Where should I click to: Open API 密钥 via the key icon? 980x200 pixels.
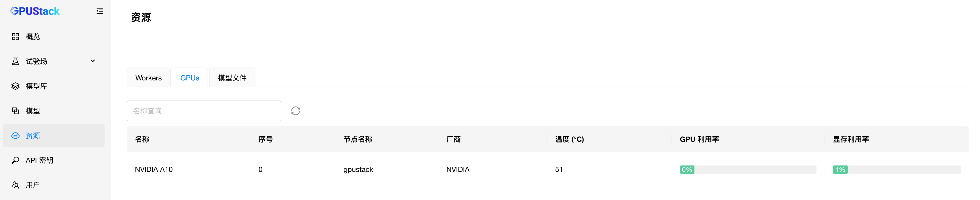pyautogui.click(x=15, y=160)
